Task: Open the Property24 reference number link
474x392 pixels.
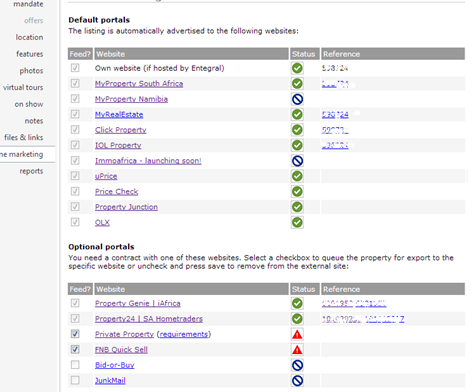Action: tap(363, 319)
